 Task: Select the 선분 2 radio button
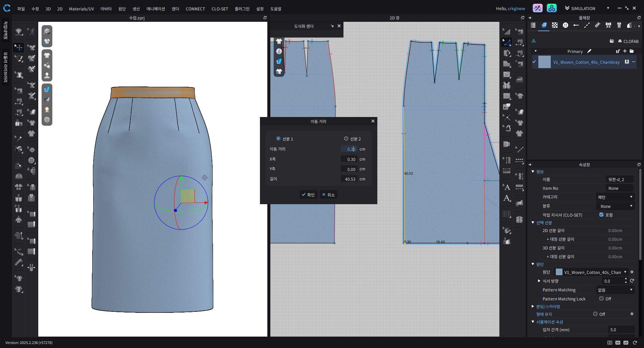click(346, 139)
